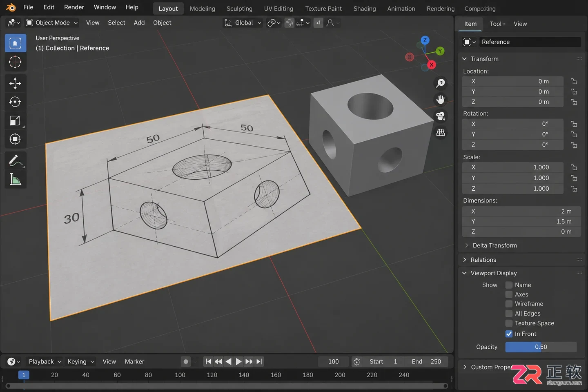Play the animation forward
The width and height of the screenshot is (588, 392).
239,361
